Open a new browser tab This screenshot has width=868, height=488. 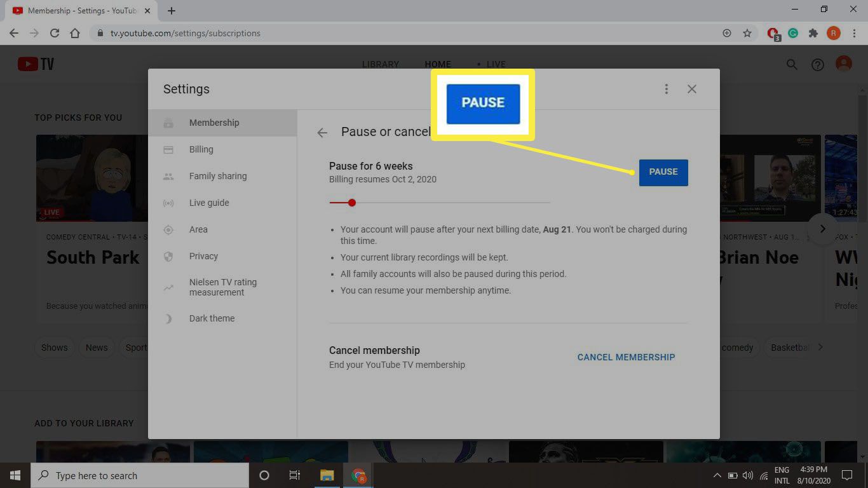pyautogui.click(x=172, y=11)
